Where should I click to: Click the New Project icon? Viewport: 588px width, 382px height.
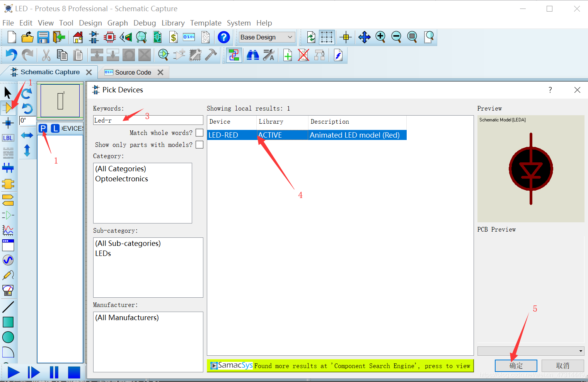coord(12,37)
